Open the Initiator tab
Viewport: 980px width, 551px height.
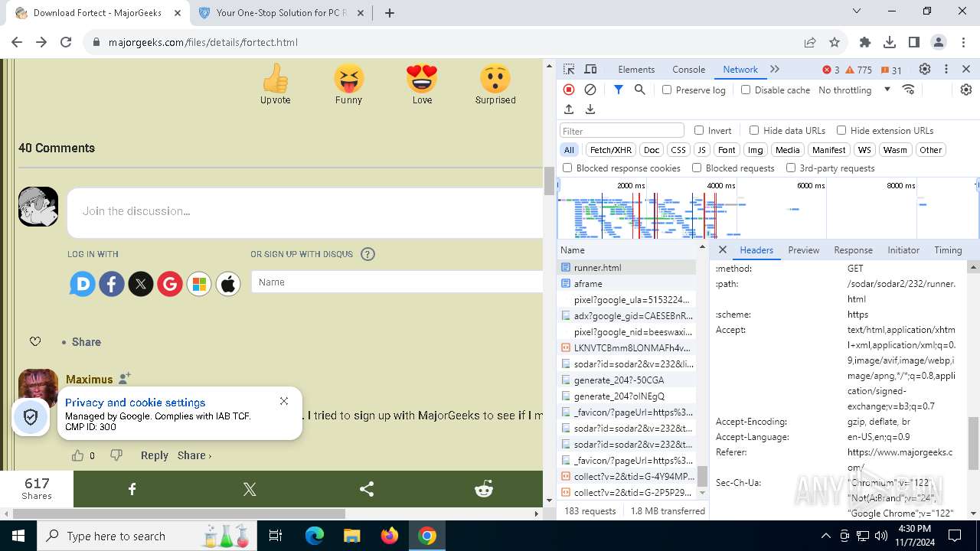pyautogui.click(x=903, y=250)
